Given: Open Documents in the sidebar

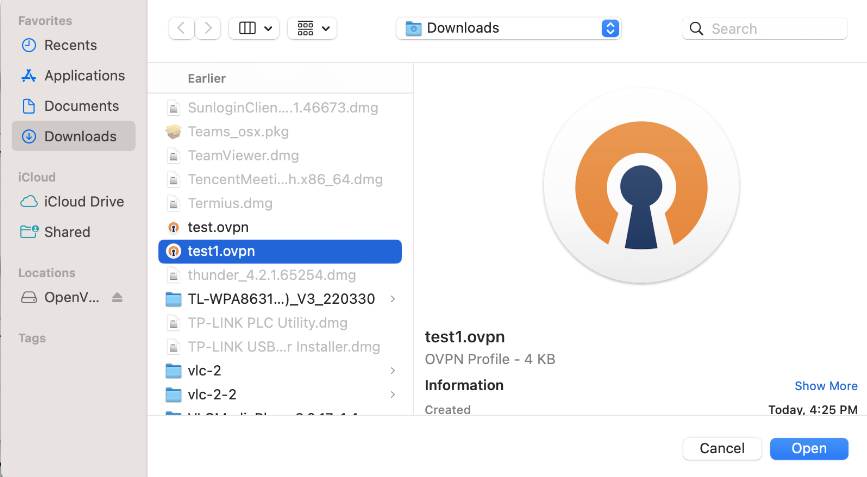Looking at the screenshot, I should [74, 106].
